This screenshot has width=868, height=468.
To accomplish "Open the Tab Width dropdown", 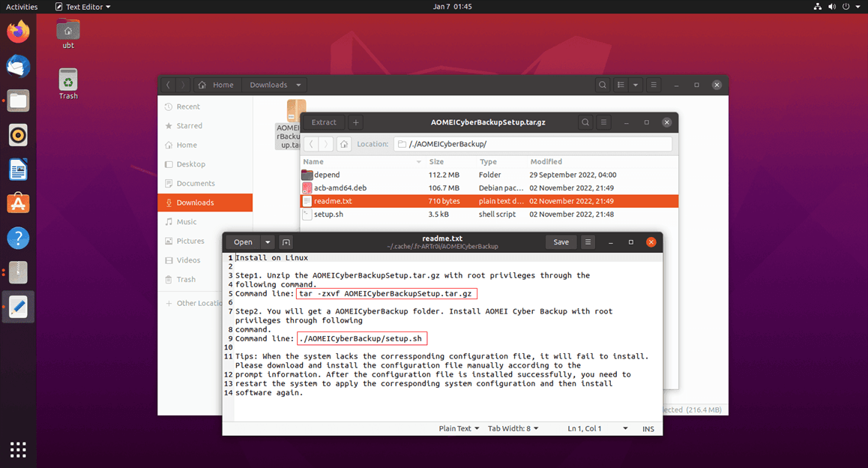I will pyautogui.click(x=513, y=429).
